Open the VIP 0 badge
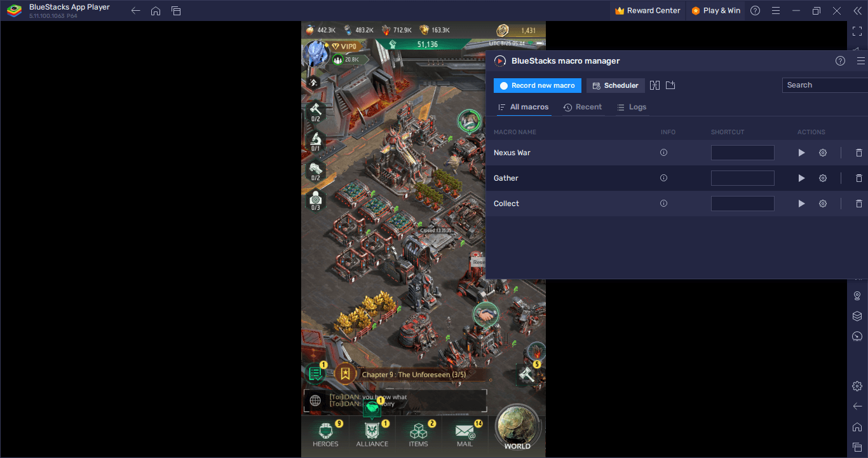The width and height of the screenshot is (868, 458). coord(346,46)
